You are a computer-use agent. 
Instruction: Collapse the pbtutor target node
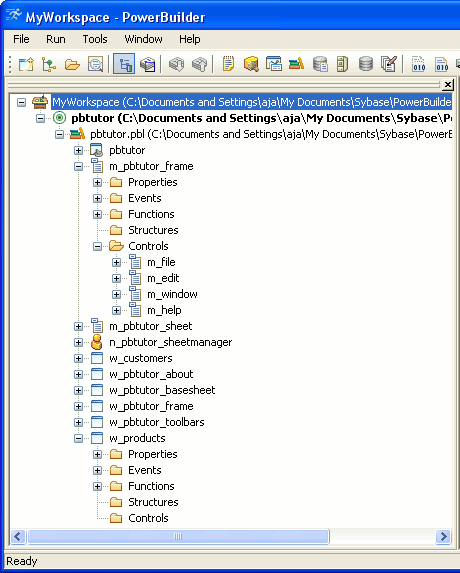coord(41,118)
